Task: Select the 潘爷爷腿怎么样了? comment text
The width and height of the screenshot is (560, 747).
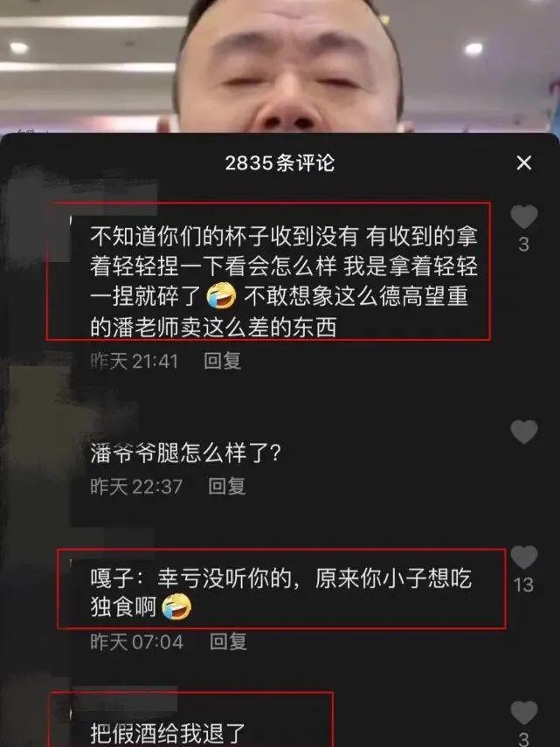Action: pos(185,453)
